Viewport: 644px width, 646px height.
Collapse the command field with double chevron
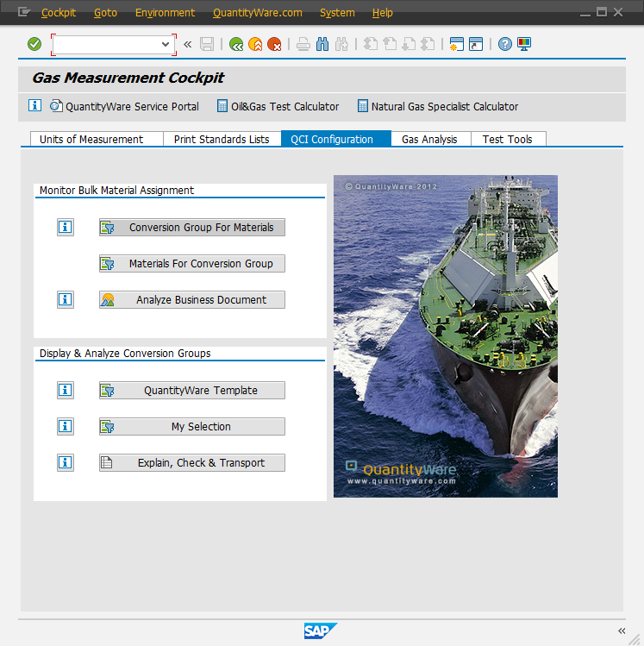(x=187, y=44)
